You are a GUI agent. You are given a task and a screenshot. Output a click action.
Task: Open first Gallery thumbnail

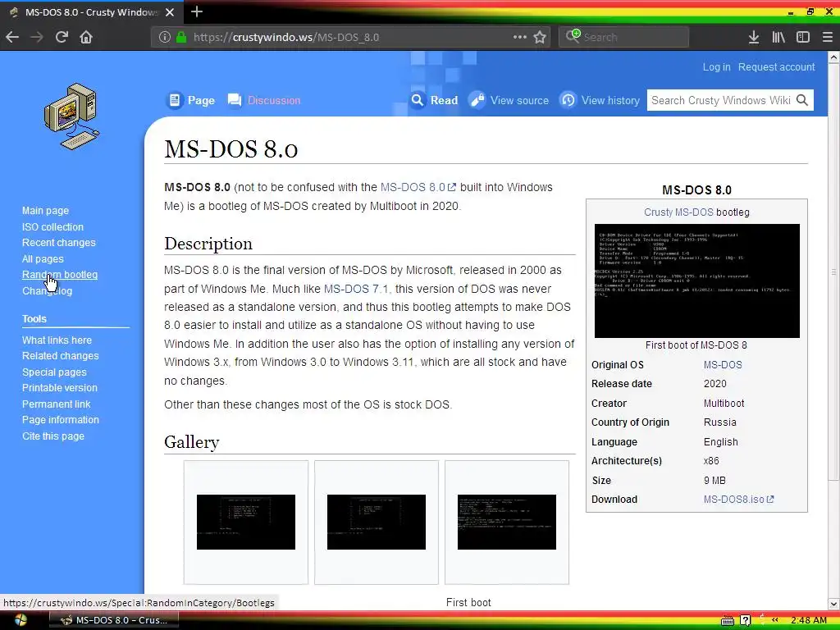pyautogui.click(x=246, y=522)
